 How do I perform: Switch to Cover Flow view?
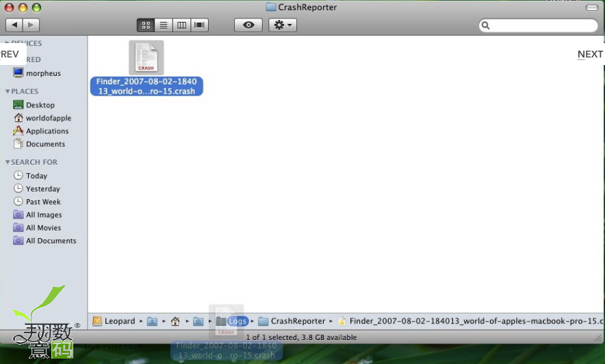(199, 25)
